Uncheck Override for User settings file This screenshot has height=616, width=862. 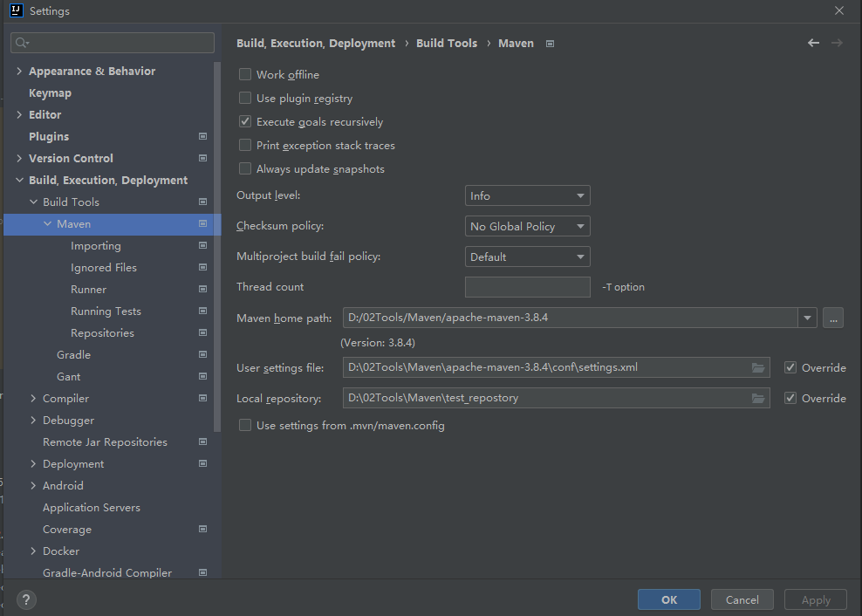[790, 367]
